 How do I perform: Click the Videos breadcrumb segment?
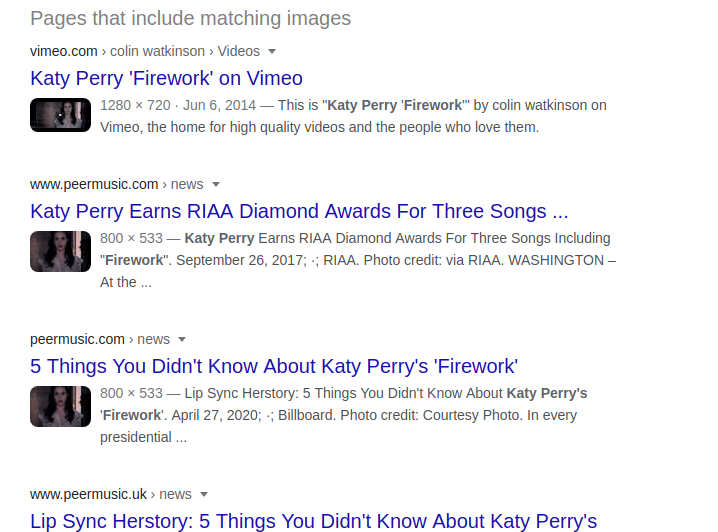[239, 51]
